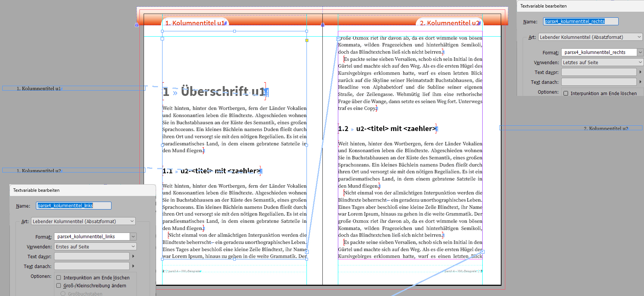Toggle Groß-/Kleinschreibung ändern checkbox
The image size is (644, 296).
point(59,286)
